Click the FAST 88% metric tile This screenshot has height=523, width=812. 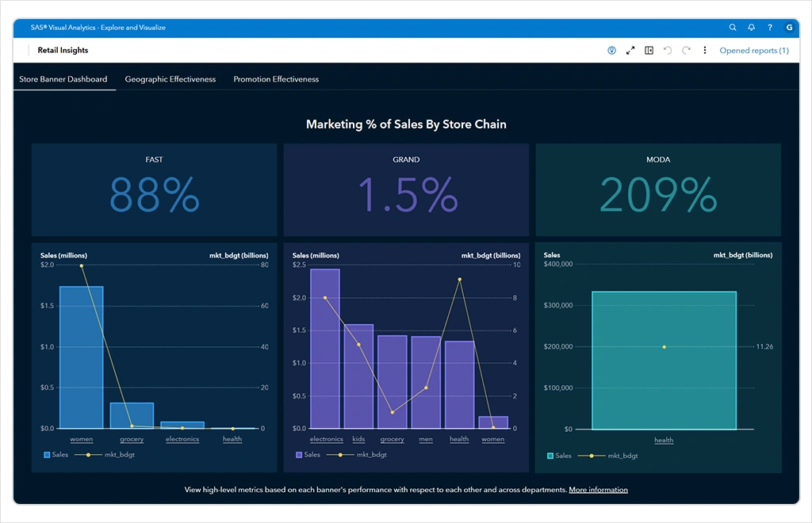pos(155,189)
